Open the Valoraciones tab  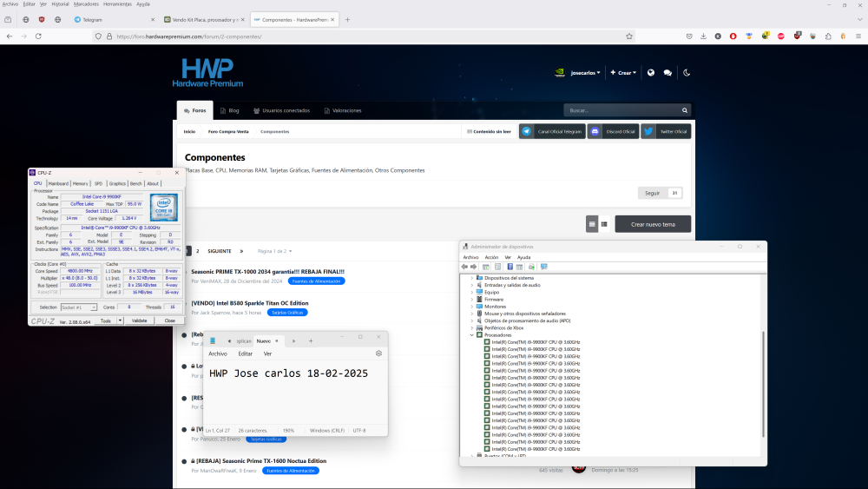point(343,110)
